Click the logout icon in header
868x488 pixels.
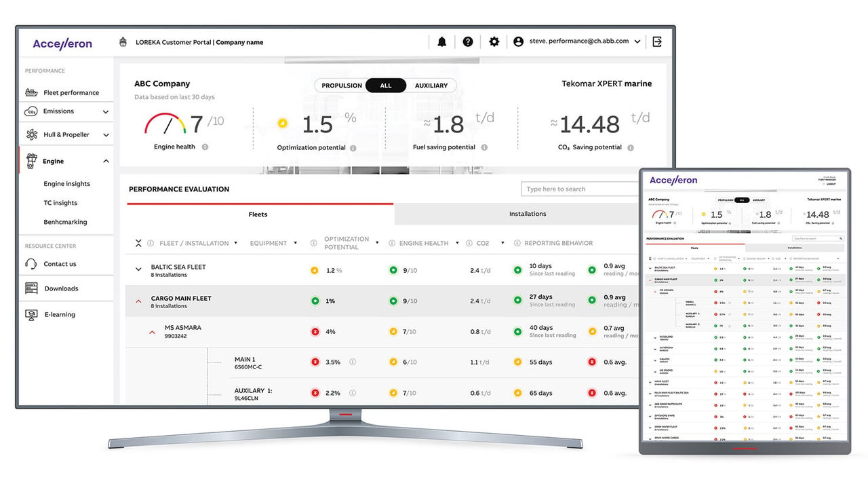point(657,41)
